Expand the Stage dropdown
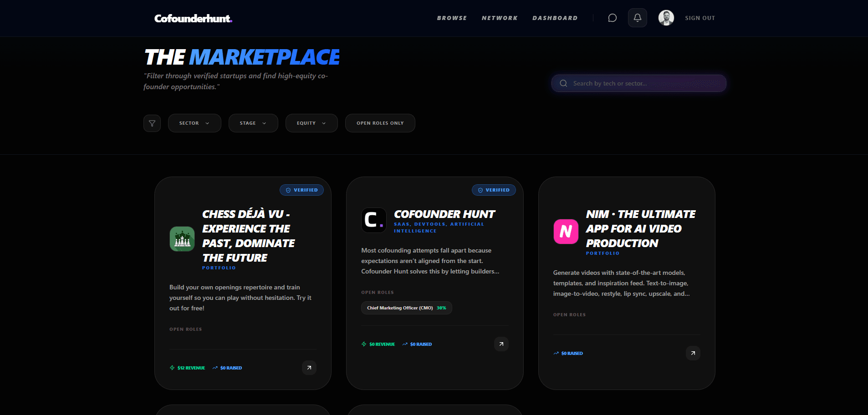Screen dimensions: 868x415 coord(253,123)
